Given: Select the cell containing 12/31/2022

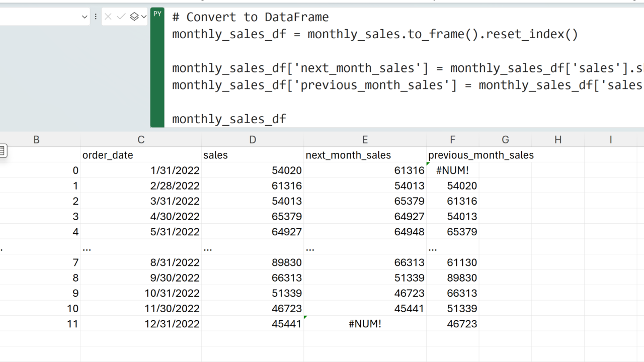Looking at the screenshot, I should click(x=141, y=324).
